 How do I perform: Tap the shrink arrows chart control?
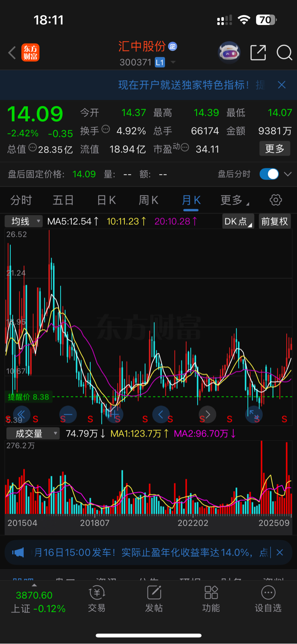pos(254,414)
